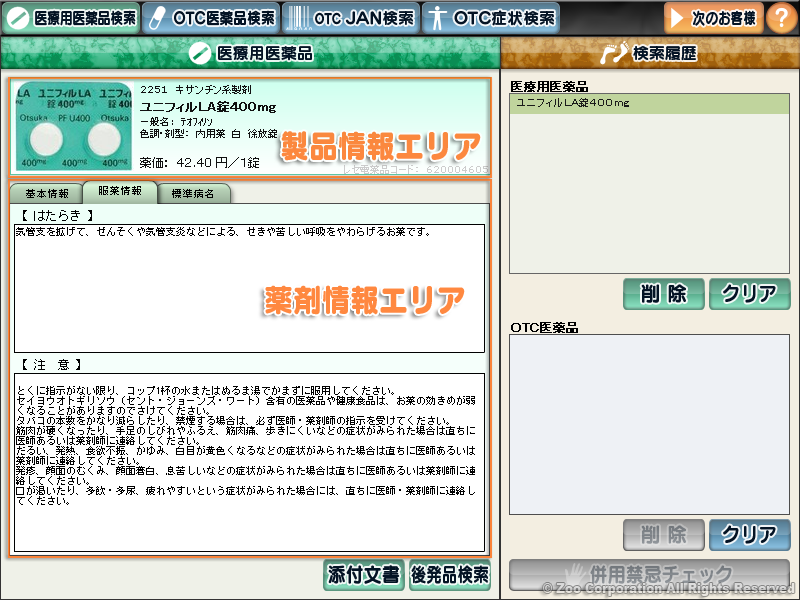
Task: Click the 色調・剤型 description line
Action: tap(209, 134)
